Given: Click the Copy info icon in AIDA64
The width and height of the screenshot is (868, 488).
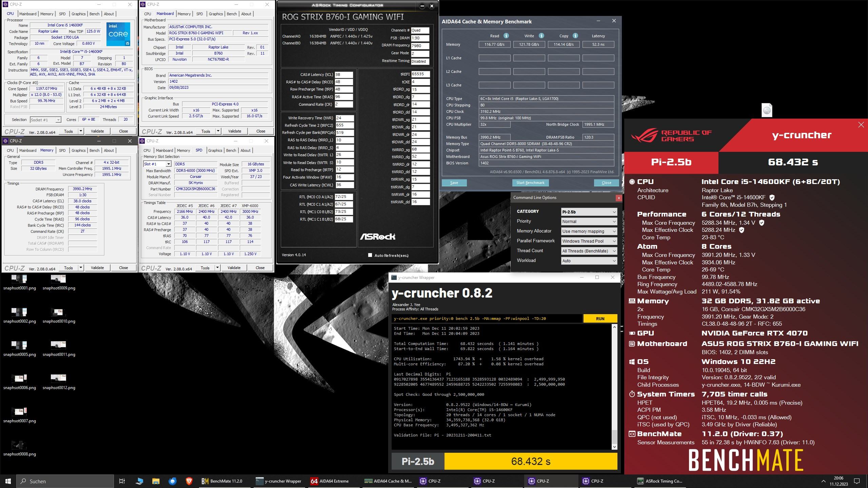Looking at the screenshot, I should (x=575, y=36).
